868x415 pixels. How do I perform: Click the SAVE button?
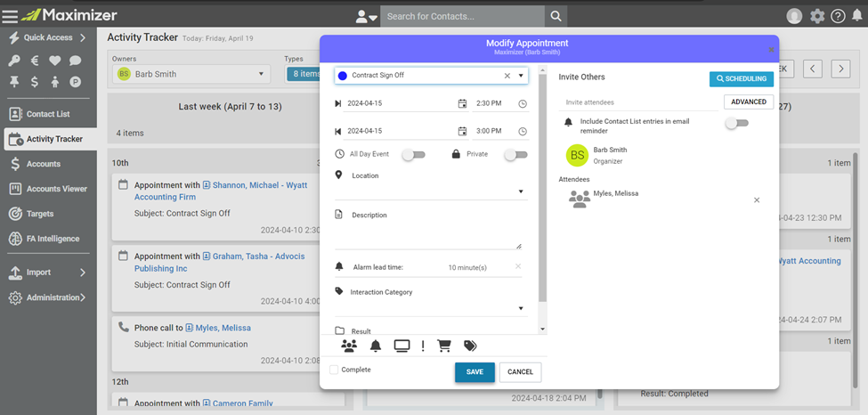tap(475, 371)
